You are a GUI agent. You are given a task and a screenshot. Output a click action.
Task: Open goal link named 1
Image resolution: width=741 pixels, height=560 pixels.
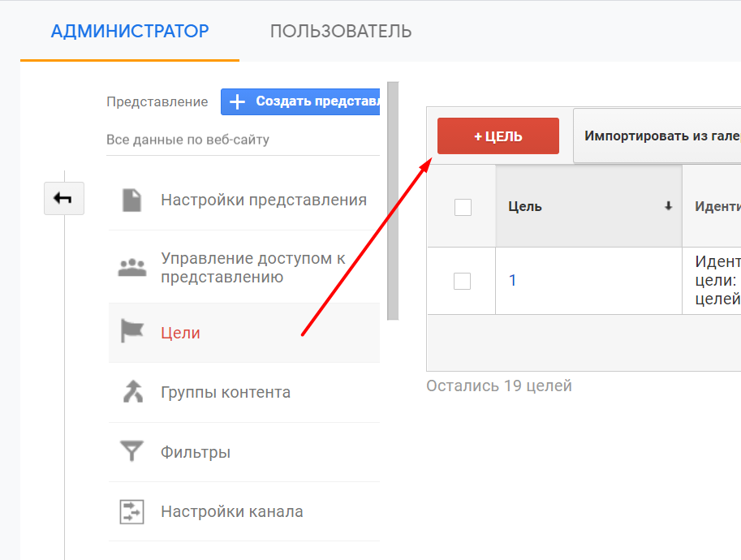pos(512,280)
